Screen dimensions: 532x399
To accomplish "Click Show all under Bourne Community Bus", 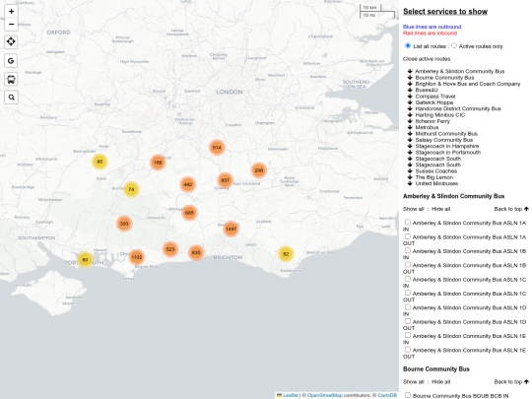I will [413, 381].
